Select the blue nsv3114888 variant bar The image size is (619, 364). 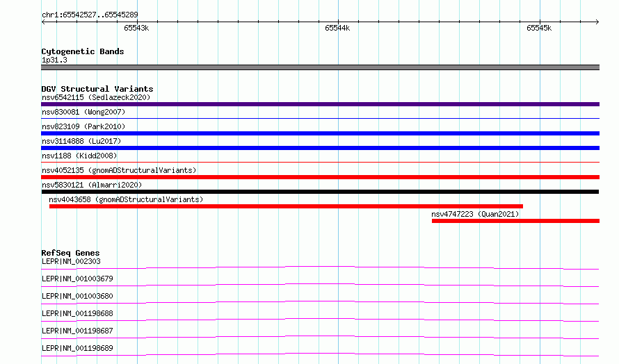(x=320, y=148)
